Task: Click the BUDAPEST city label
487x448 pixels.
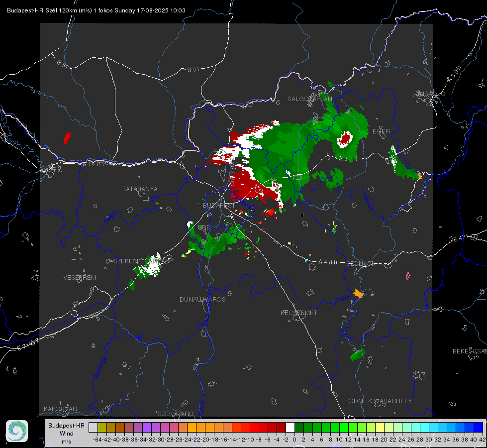Action: pyautogui.click(x=219, y=205)
